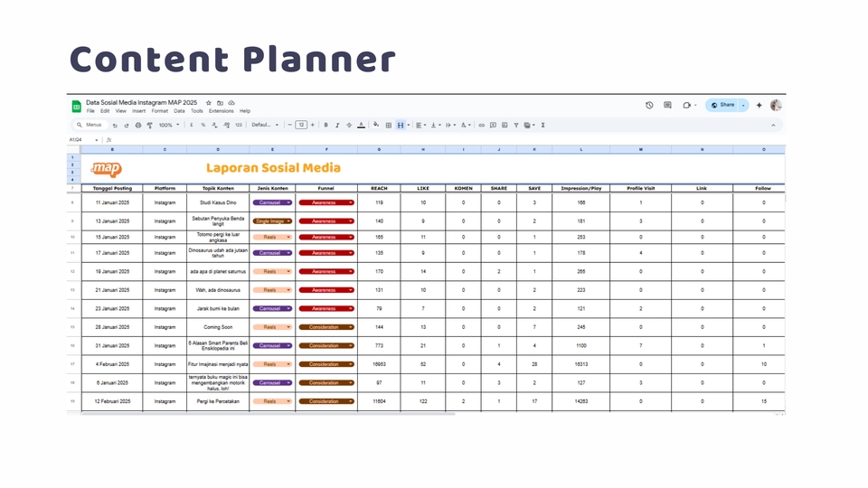Open the File menu

point(90,111)
